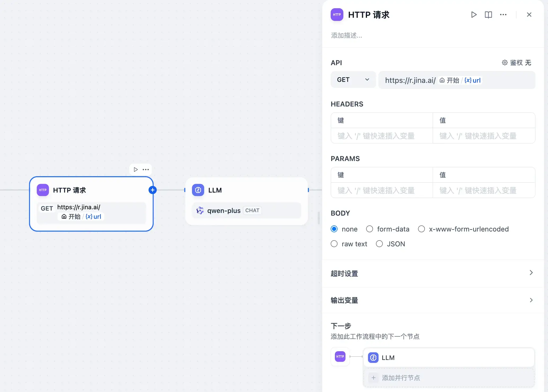Screen dimensions: 548x392
Task: Click the PARAMS value input field
Action: 484,190
